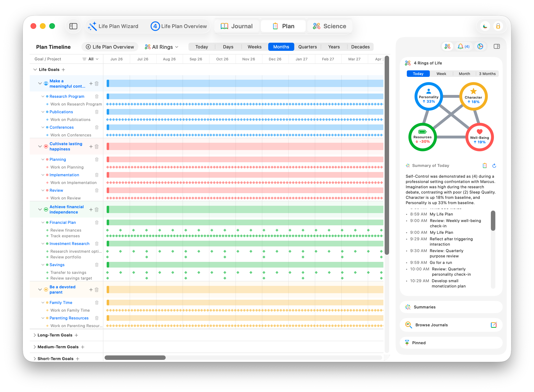
Task: Switch to the Journal tab
Action: [x=237, y=26]
